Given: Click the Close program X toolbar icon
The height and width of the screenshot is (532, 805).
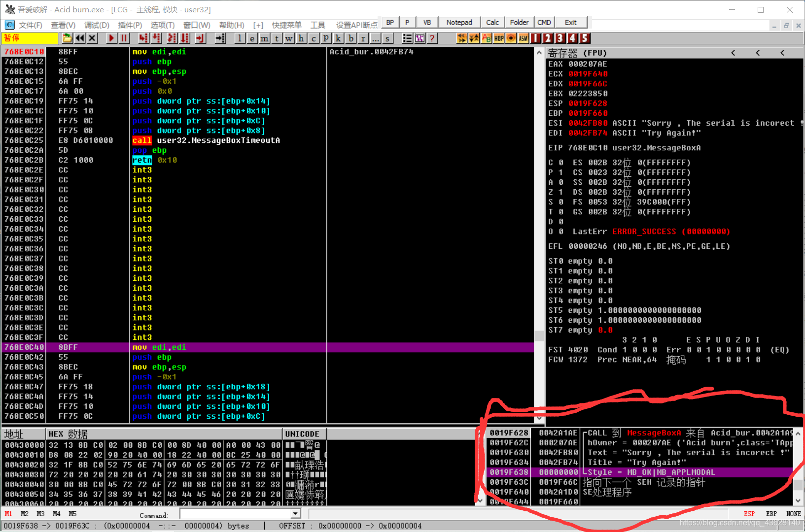Looking at the screenshot, I should [92, 38].
